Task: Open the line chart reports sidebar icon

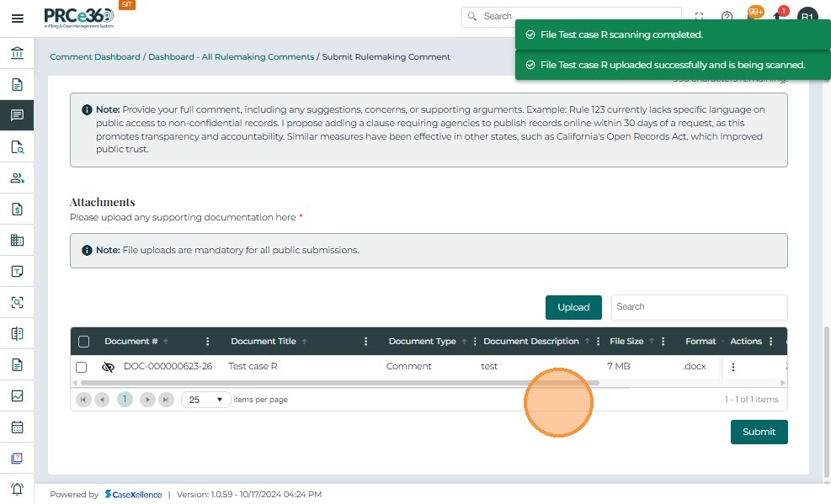Action: 17,396
